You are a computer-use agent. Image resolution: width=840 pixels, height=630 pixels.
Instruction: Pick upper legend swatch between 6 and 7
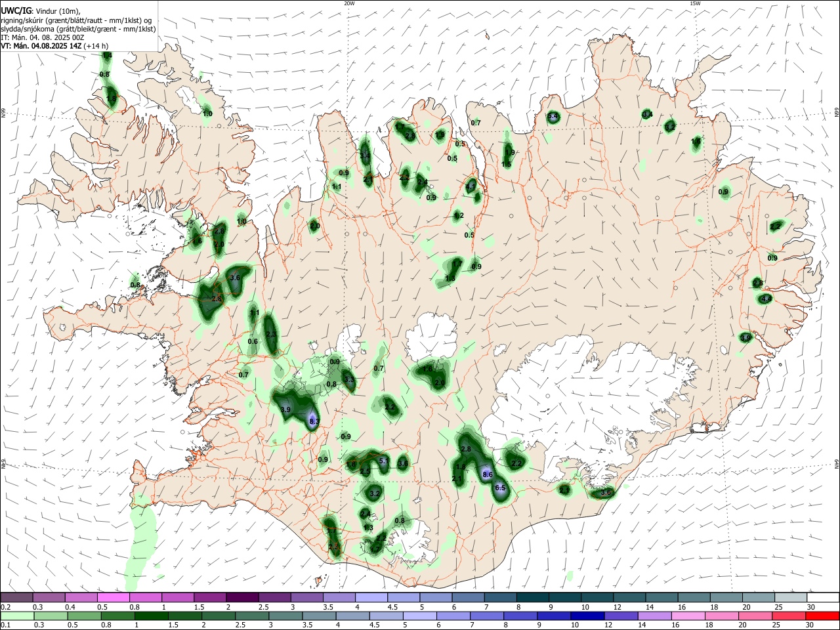pos(468,597)
